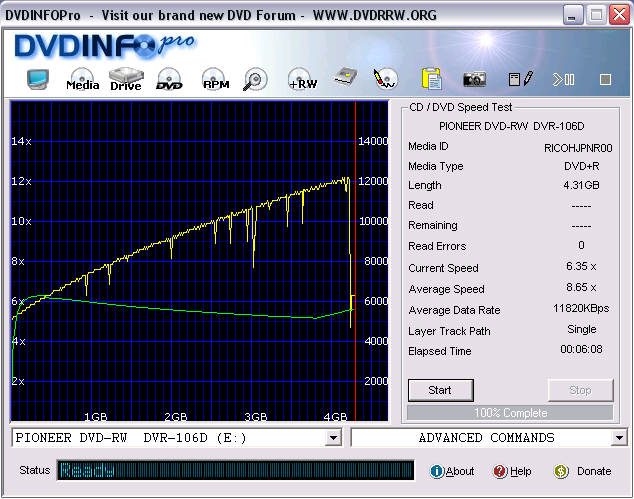This screenshot has width=634, height=499.
Task: Open the disc graph speed test icon
Action: coord(385,79)
